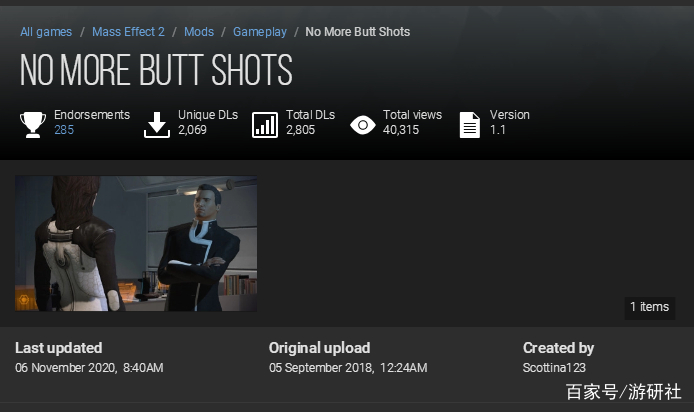Select the original upload date 05 September 2018
This screenshot has height=412, width=694.
click(x=348, y=368)
